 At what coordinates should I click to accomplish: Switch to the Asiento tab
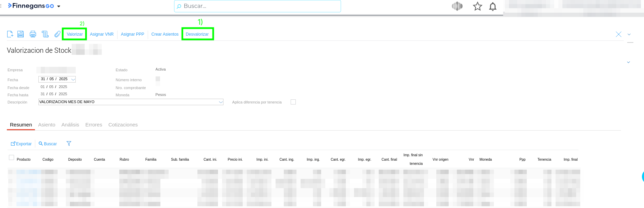point(47,125)
